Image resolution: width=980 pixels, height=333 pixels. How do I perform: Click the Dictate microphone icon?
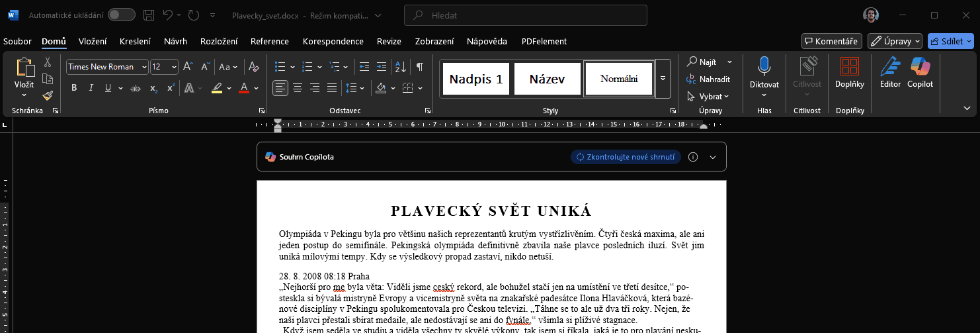point(764,66)
